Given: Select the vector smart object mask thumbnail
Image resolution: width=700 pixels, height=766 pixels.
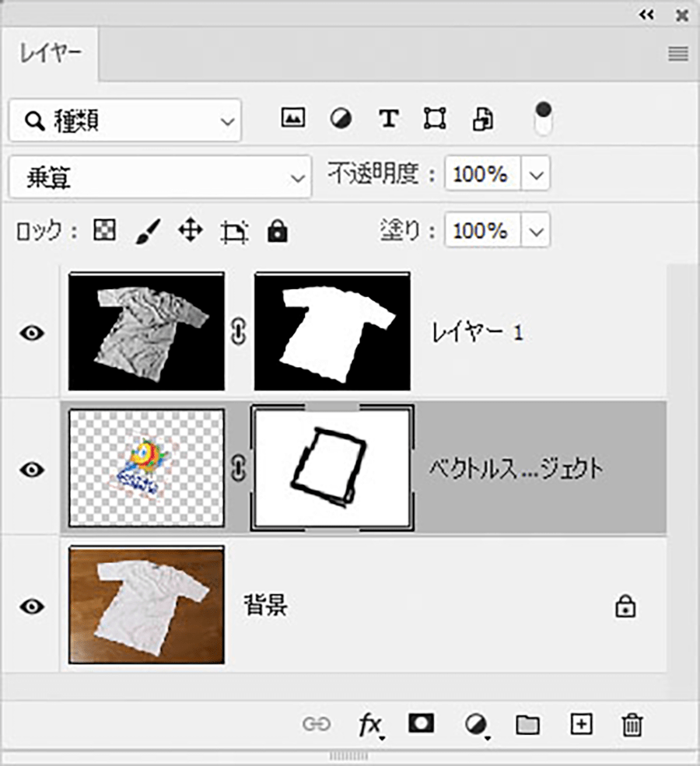Looking at the screenshot, I should (333, 469).
